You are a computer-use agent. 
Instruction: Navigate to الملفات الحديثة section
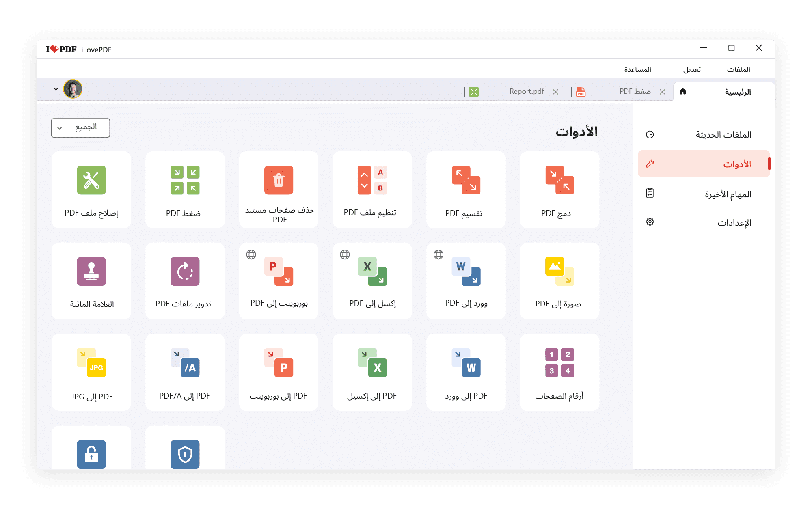click(x=701, y=134)
